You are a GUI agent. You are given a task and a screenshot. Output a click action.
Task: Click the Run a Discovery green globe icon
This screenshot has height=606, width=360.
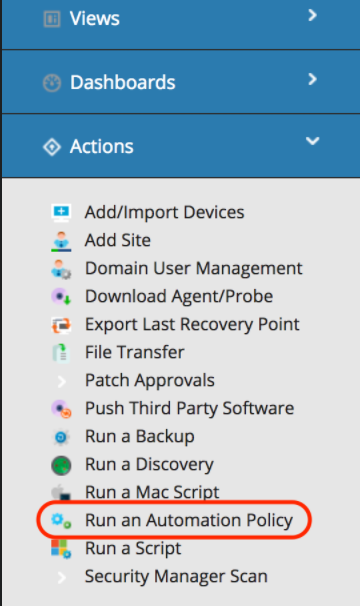point(61,465)
